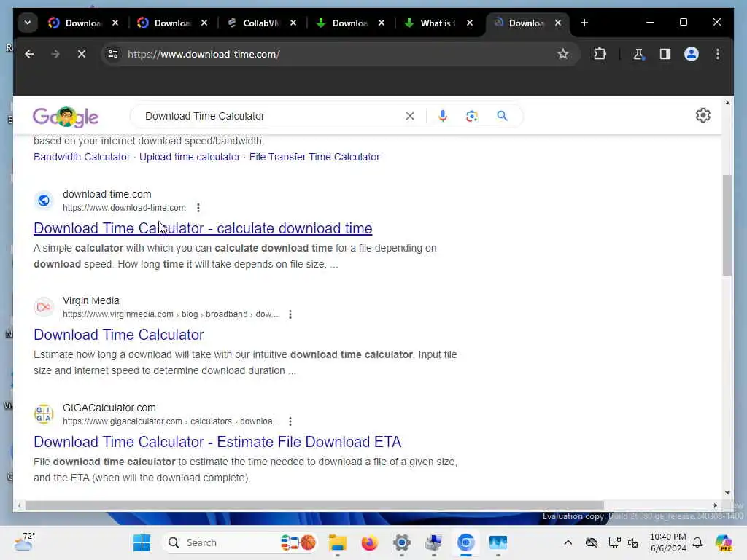Open the Upload time calculator link
The height and width of the screenshot is (560, 747).
[190, 157]
